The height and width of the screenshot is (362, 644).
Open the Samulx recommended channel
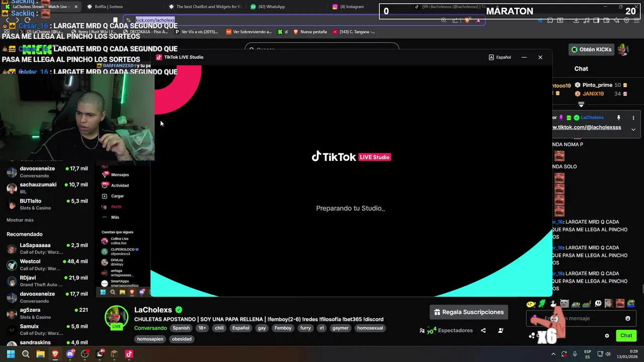point(47,329)
